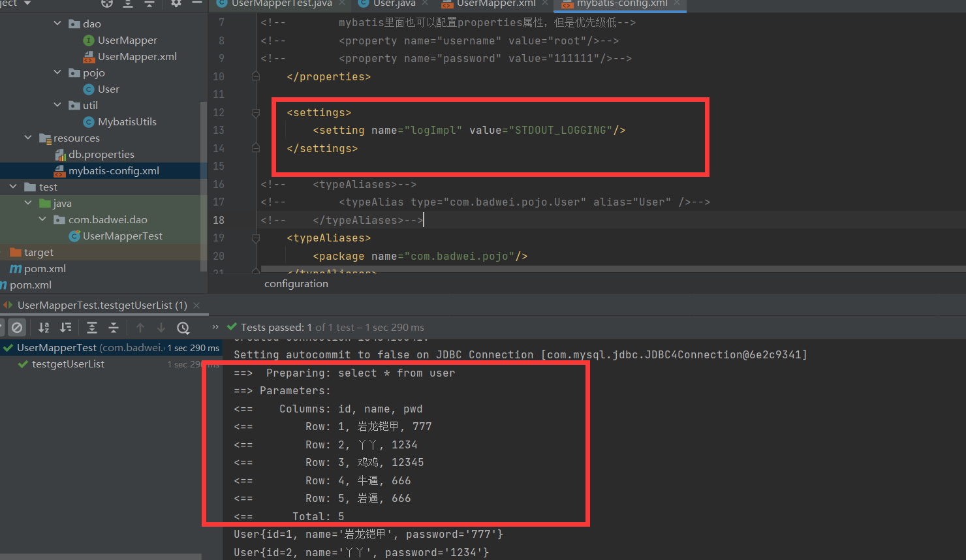
Task: Hide the Project tool window
Action: (x=197, y=3)
